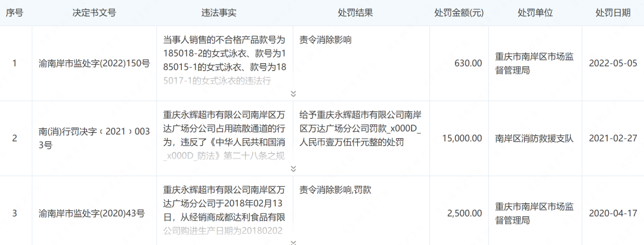Select document number 渝南岸市监处字(2022)150号
644x245 pixels.
(94, 64)
